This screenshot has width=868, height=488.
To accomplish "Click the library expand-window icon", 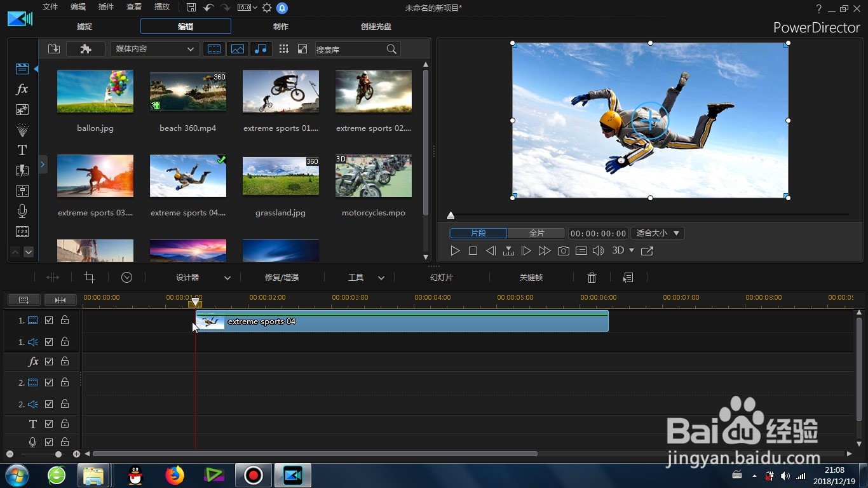I will [302, 49].
